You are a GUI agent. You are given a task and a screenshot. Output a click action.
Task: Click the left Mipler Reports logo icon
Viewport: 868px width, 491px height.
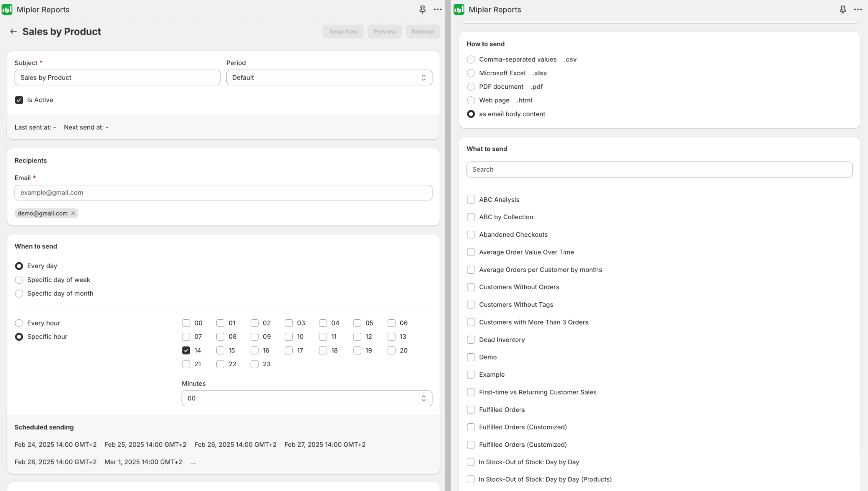[7, 9]
